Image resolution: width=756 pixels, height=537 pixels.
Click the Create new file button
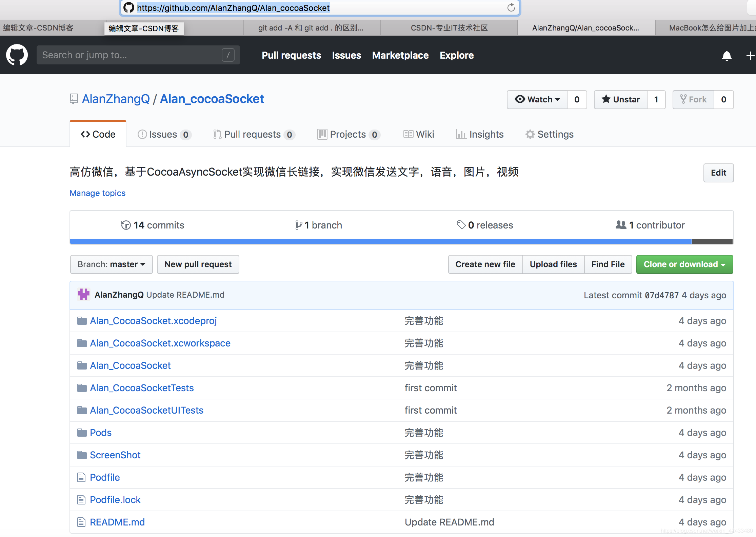click(485, 264)
